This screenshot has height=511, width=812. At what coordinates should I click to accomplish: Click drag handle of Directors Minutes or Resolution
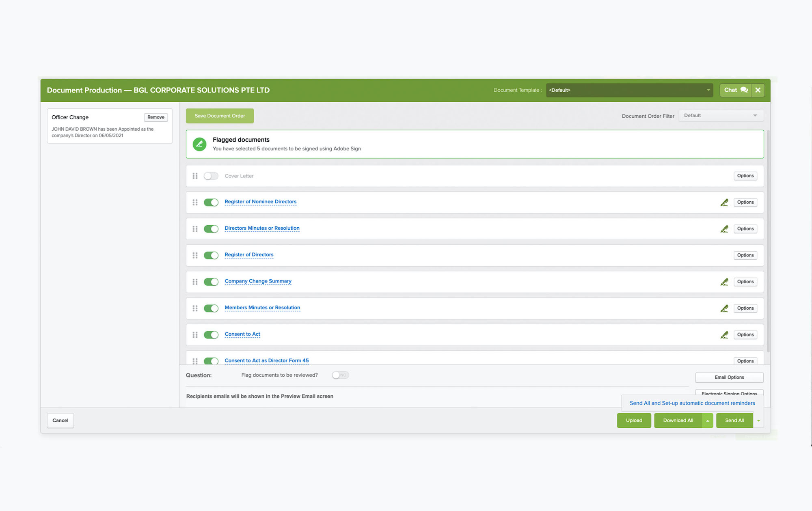click(x=195, y=229)
